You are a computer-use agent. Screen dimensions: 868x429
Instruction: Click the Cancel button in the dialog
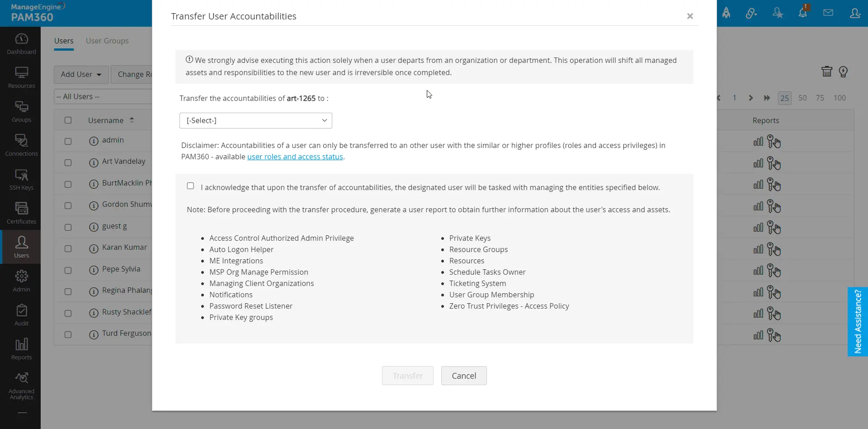(463, 376)
